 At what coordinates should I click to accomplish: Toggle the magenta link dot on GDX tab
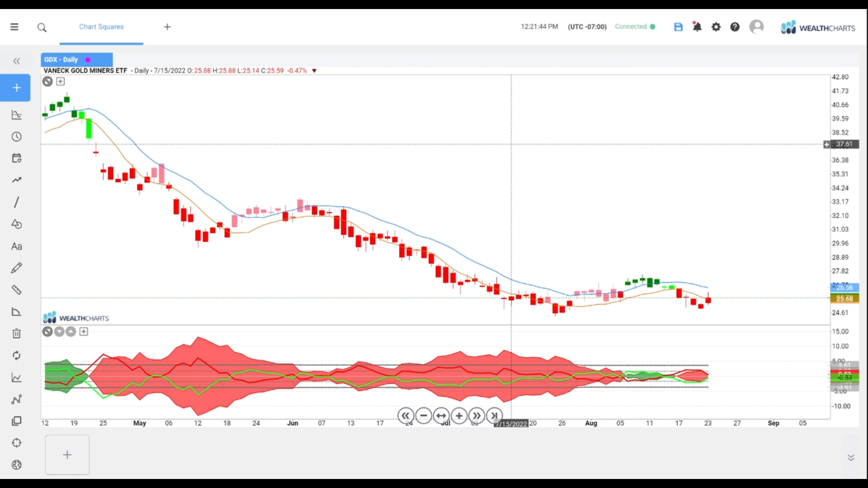[88, 60]
